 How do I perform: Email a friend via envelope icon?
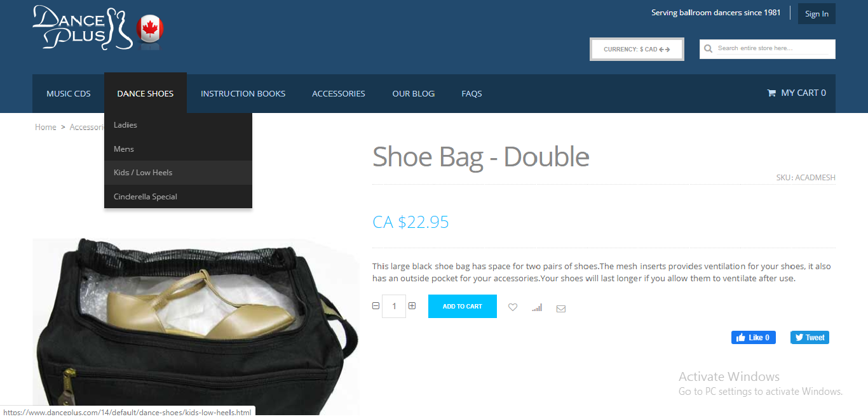click(560, 309)
